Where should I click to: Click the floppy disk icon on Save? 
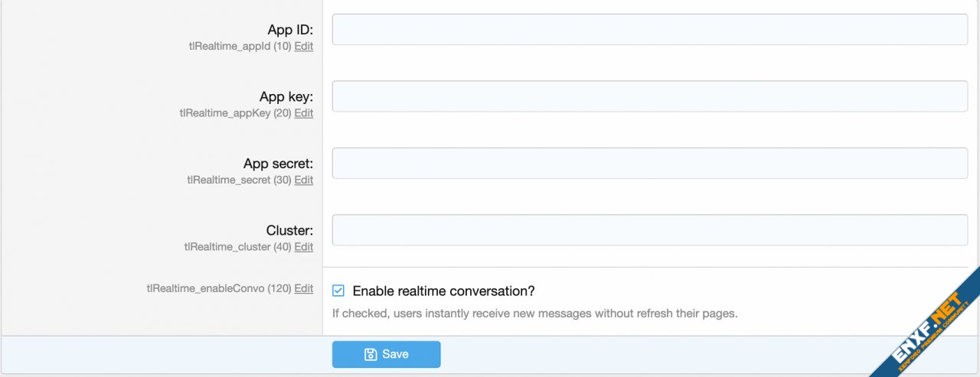point(371,354)
